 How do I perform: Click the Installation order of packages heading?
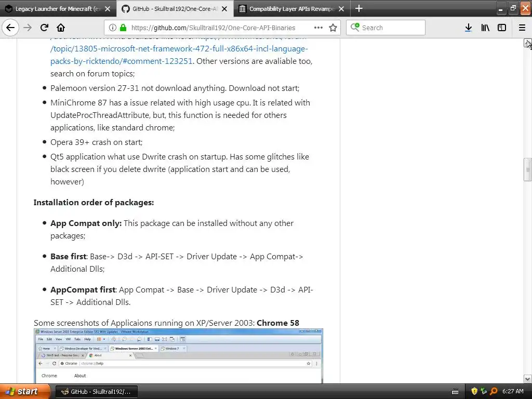94,203
